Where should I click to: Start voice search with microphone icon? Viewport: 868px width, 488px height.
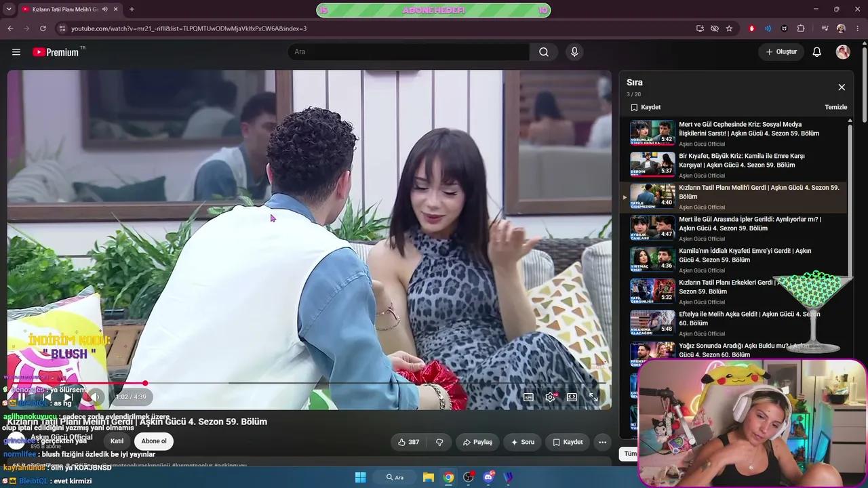coord(574,52)
